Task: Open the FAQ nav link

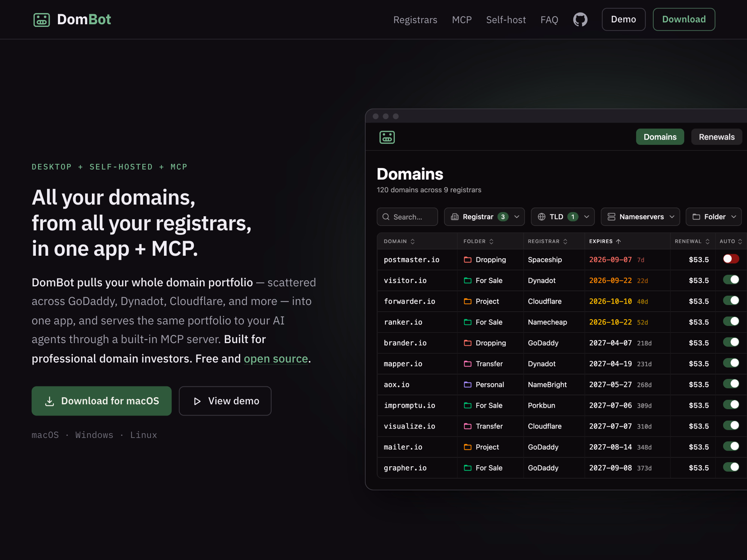Action: click(549, 20)
